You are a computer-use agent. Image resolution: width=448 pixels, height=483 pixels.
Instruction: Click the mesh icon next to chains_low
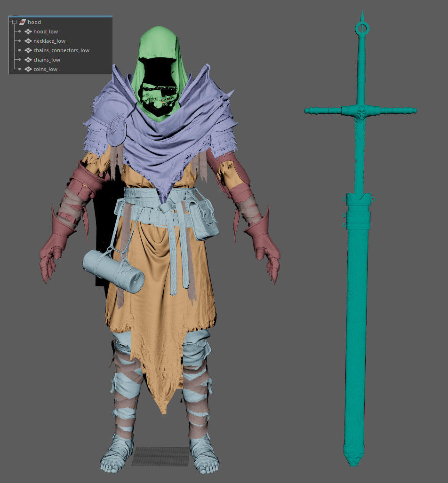click(27, 59)
